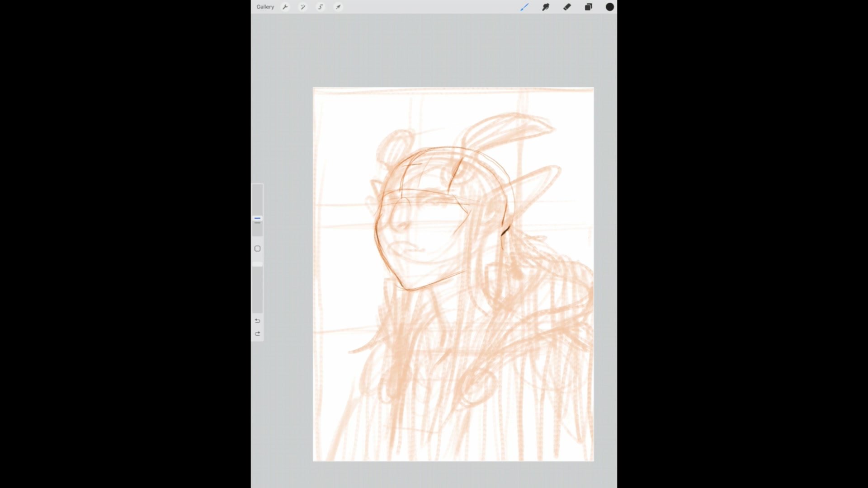This screenshot has width=868, height=488.
Task: Return to the Gallery
Action: (x=265, y=7)
